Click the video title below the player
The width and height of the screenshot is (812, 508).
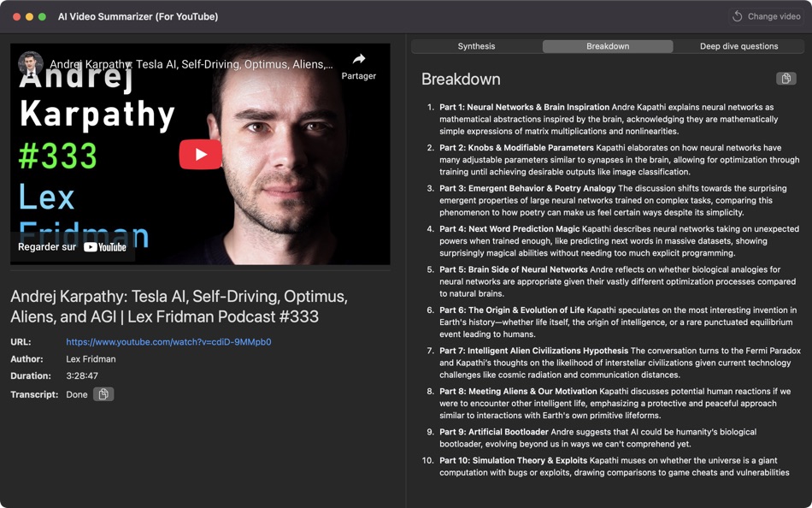[x=179, y=306]
